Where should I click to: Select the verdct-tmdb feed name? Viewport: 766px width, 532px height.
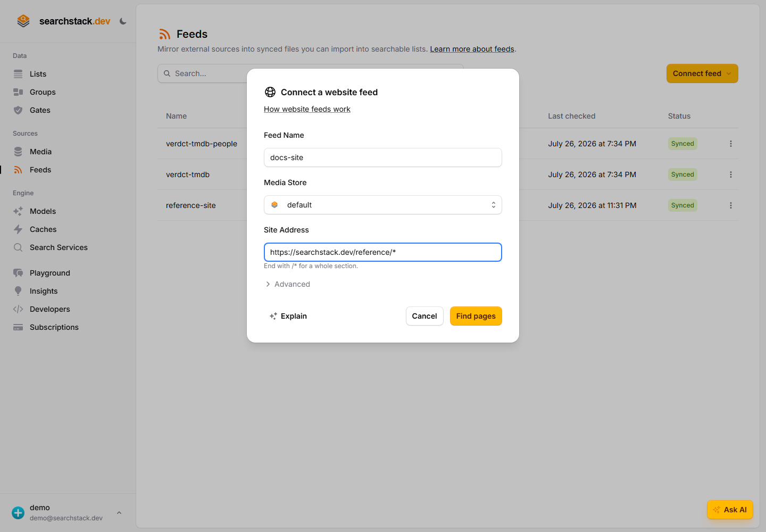(188, 174)
